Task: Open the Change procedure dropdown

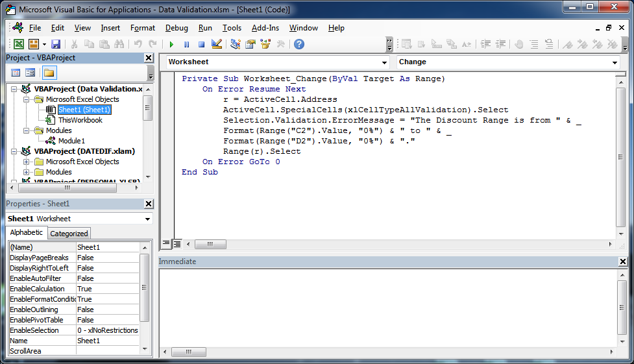Action: [615, 62]
